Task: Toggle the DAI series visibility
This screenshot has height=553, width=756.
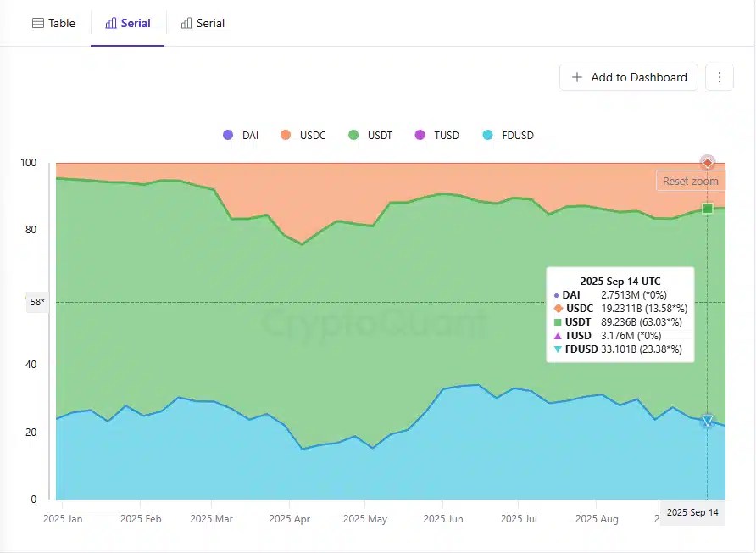Action: click(239, 135)
